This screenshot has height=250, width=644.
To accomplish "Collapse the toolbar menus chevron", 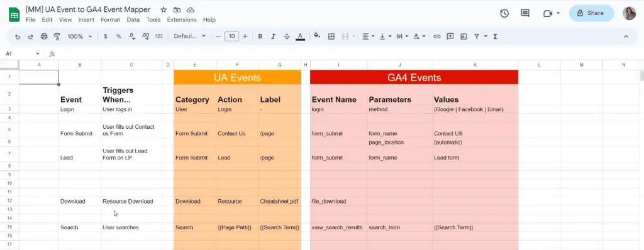I will tap(626, 36).
